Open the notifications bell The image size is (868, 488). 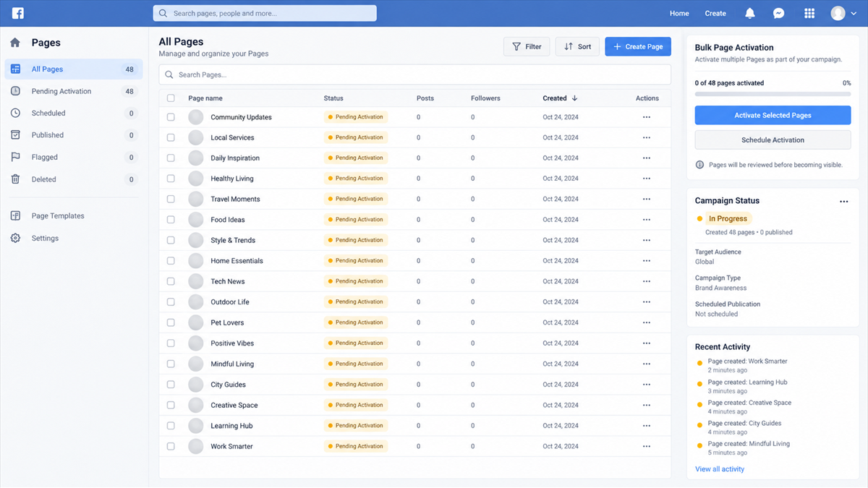point(750,13)
